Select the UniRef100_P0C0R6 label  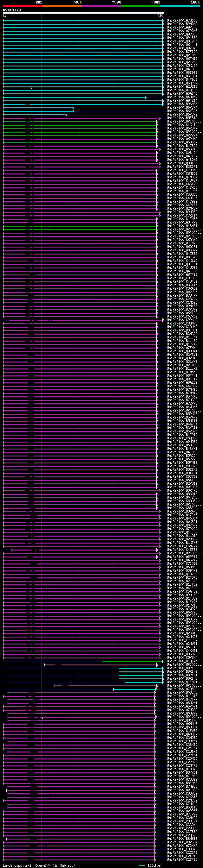182,466
